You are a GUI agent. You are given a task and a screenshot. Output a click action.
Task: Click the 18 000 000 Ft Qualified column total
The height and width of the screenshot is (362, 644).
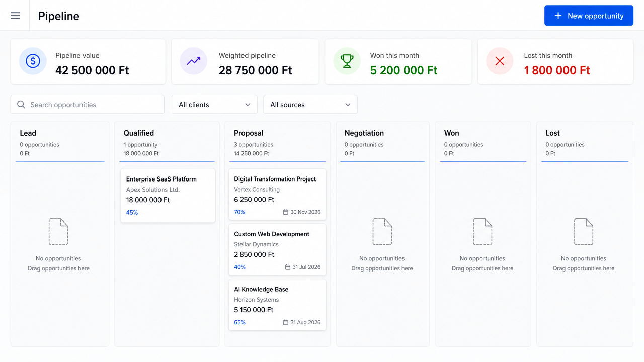tap(141, 154)
